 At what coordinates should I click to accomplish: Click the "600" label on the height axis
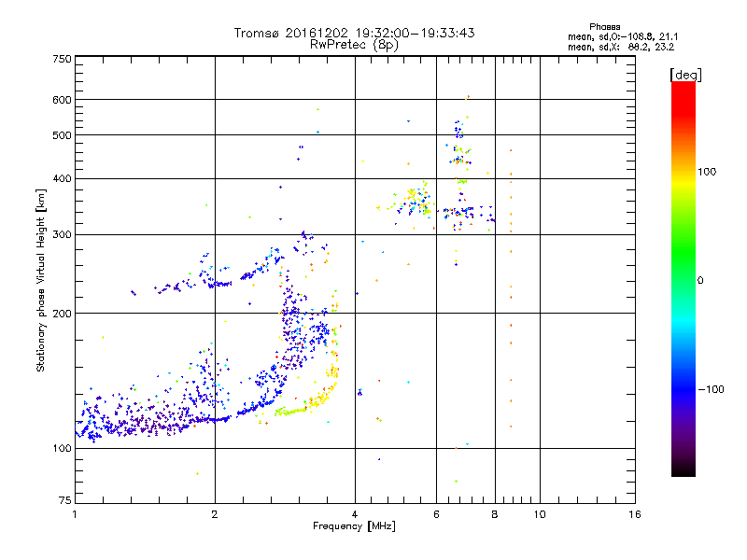coord(62,100)
